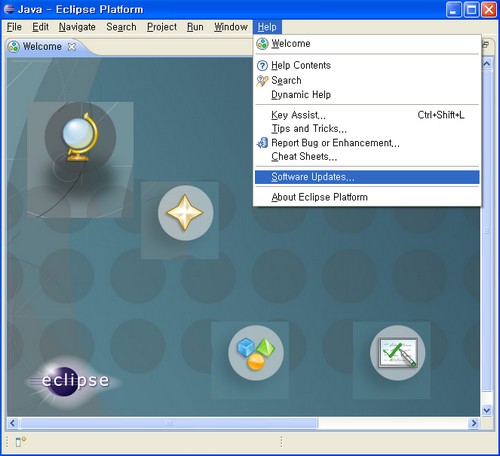Viewport: 500px width, 456px height.
Task: Click the horizontal scrollbar thumb
Action: click(169, 423)
